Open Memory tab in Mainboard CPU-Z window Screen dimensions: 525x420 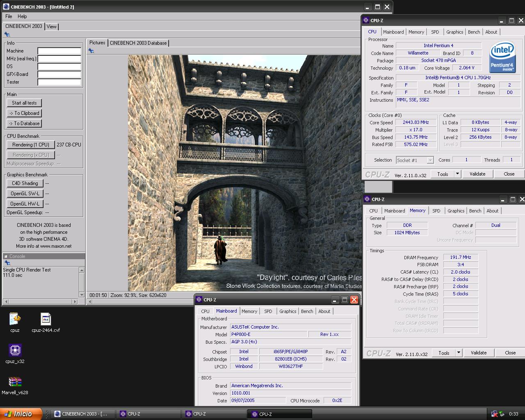coord(249,311)
